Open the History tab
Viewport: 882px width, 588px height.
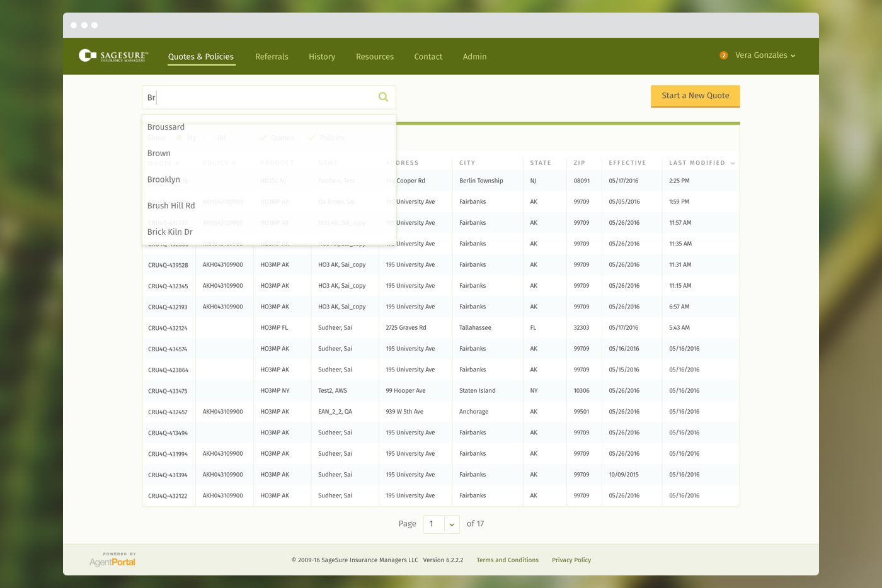point(322,57)
